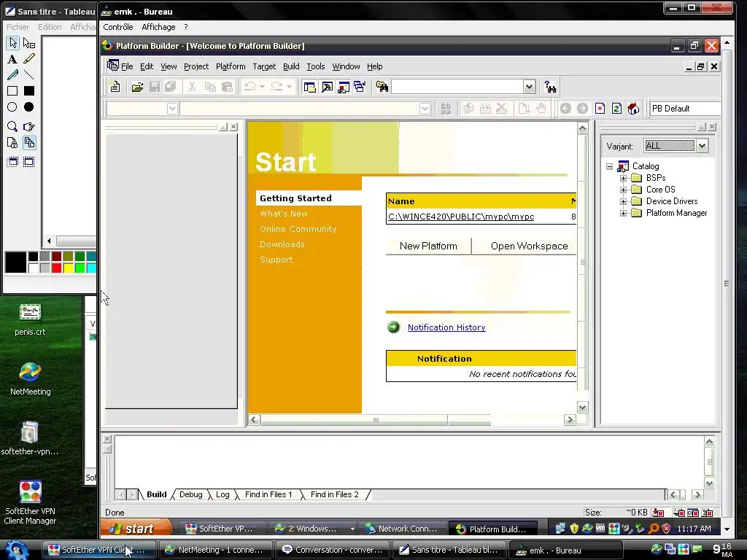Select the zoom magnifier tool in whiteboard

pyautogui.click(x=12, y=127)
